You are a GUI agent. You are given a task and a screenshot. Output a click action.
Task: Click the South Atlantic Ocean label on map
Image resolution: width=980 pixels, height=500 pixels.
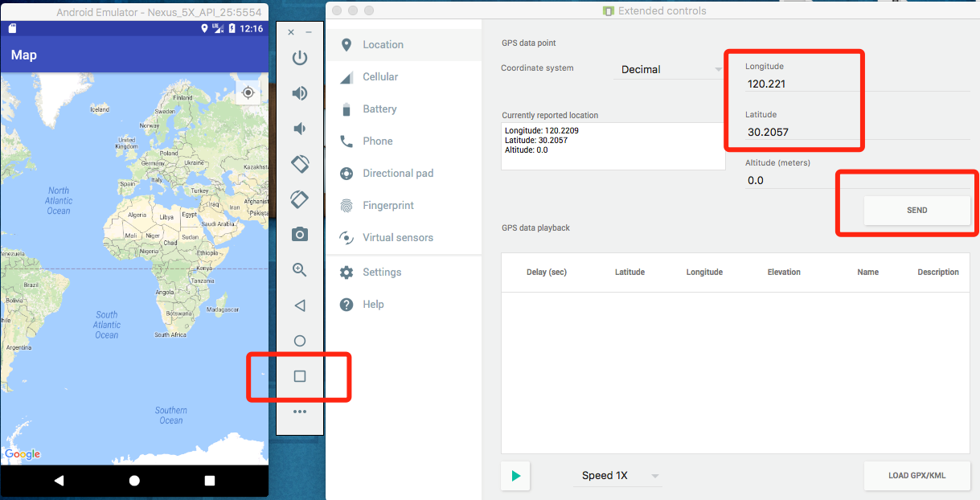107,325
